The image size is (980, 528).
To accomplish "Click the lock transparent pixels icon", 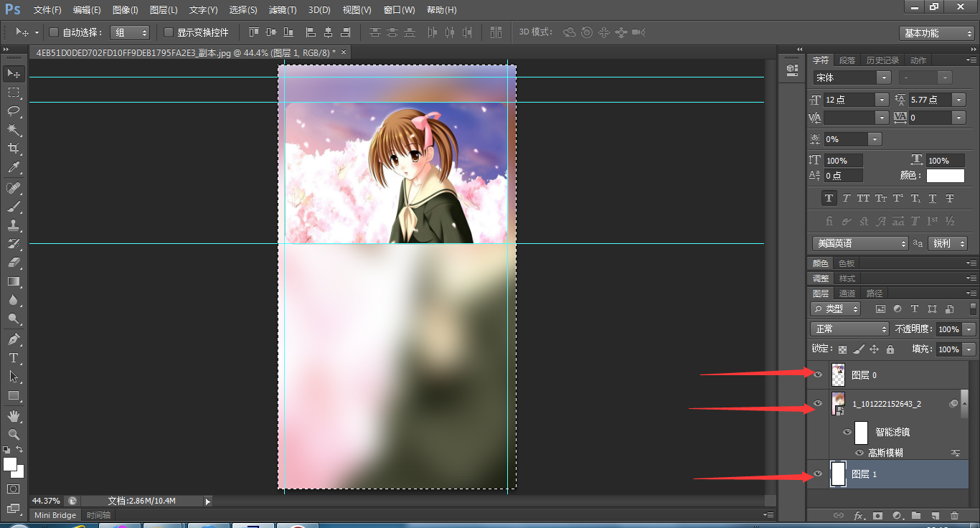I will (x=842, y=349).
